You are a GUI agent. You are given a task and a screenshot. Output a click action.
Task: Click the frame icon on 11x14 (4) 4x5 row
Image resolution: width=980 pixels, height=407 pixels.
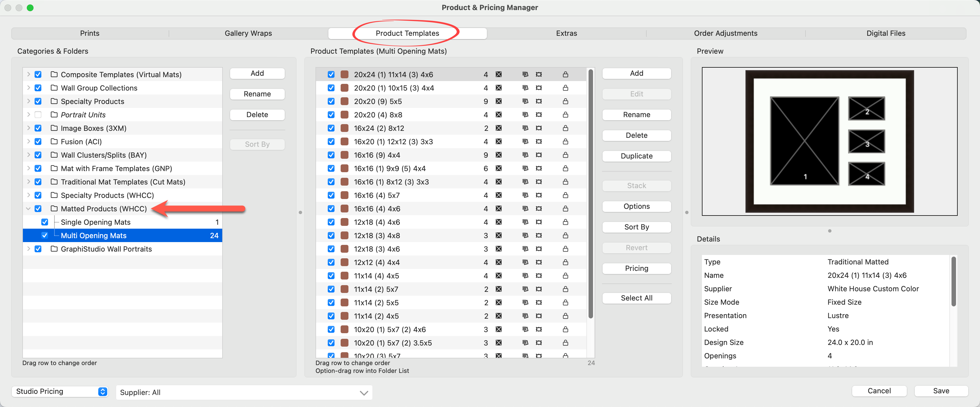pos(539,276)
